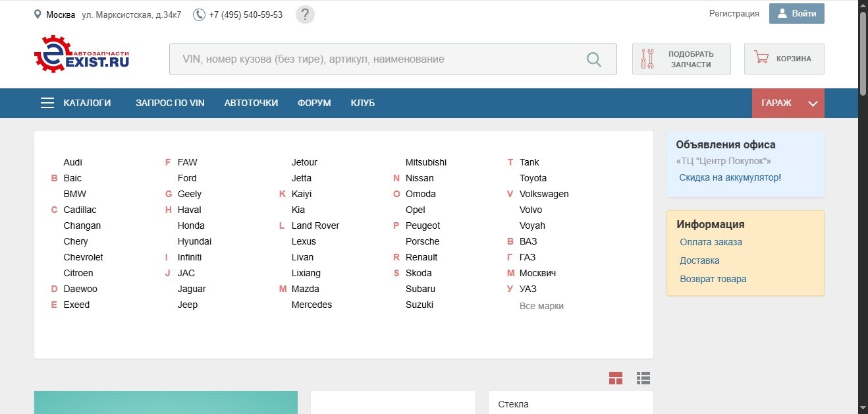The image size is (868, 414).
Task: Go to the Форум section
Action: pos(314,103)
